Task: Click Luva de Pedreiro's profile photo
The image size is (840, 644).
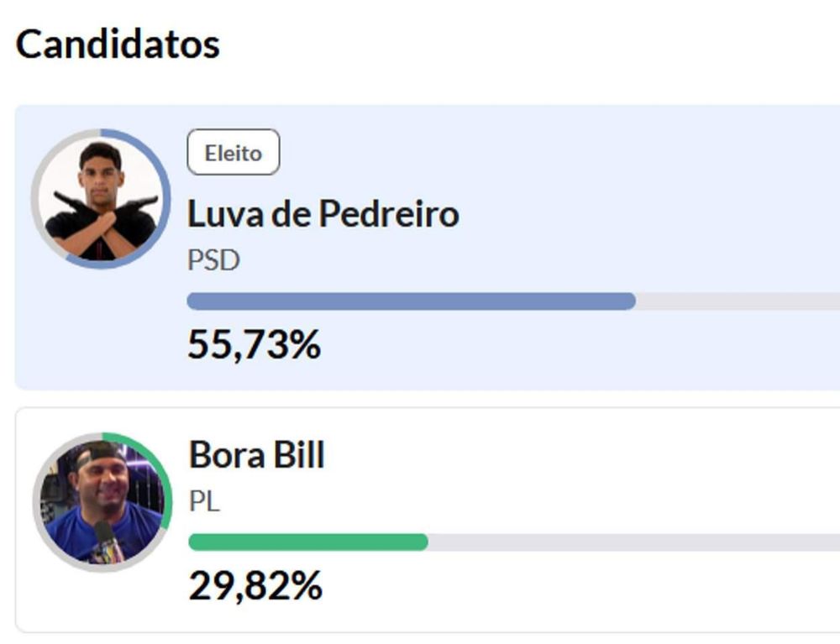Action: pyautogui.click(x=101, y=200)
